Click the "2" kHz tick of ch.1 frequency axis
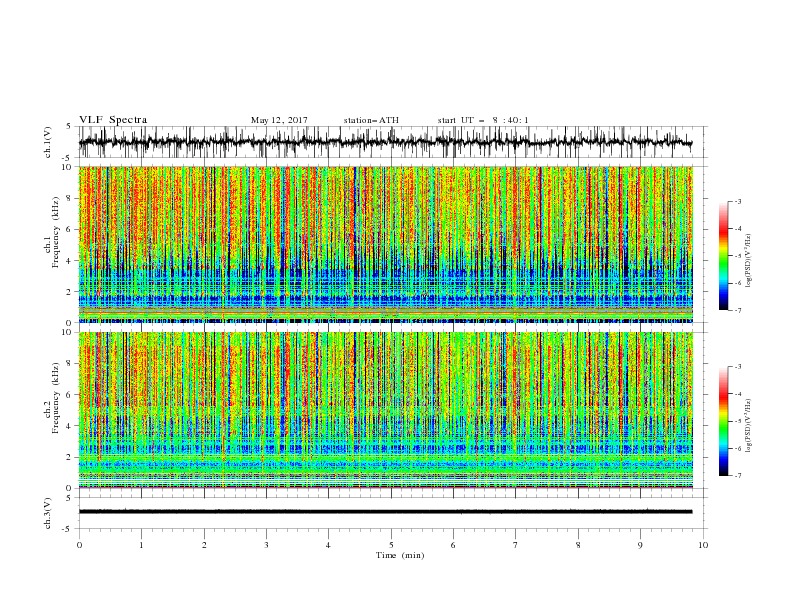This screenshot has height=612, width=792. pos(69,292)
